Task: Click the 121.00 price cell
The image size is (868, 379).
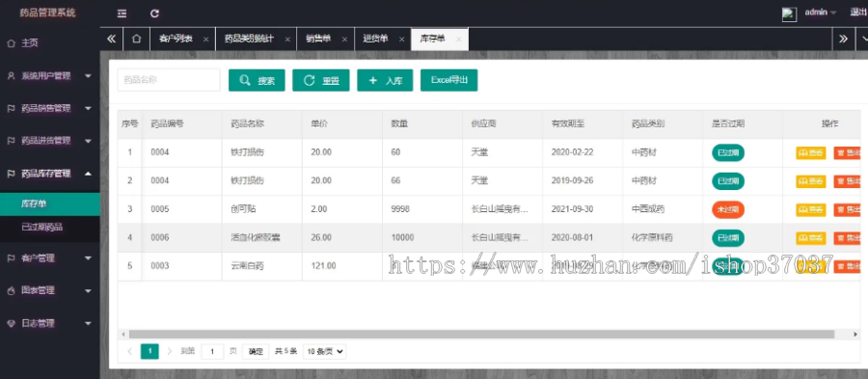Action: (342, 266)
